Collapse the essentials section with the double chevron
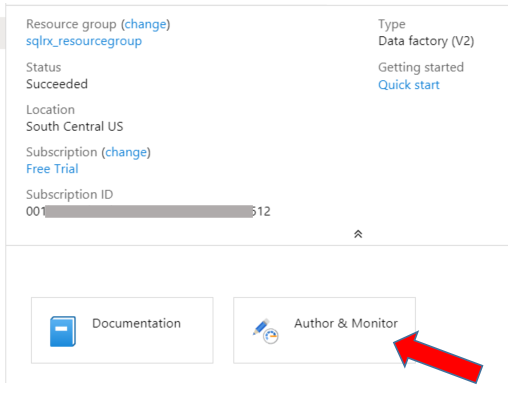This screenshot has width=508, height=402. [x=358, y=234]
